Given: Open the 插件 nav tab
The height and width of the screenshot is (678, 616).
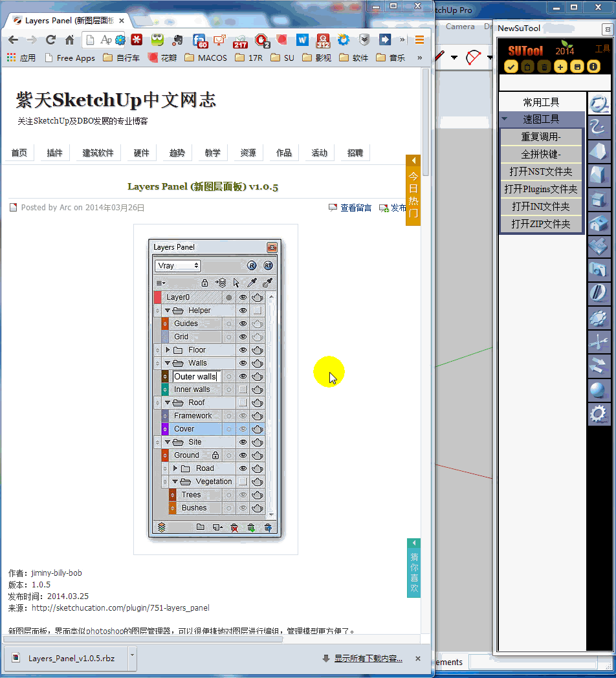Looking at the screenshot, I should pyautogui.click(x=54, y=153).
